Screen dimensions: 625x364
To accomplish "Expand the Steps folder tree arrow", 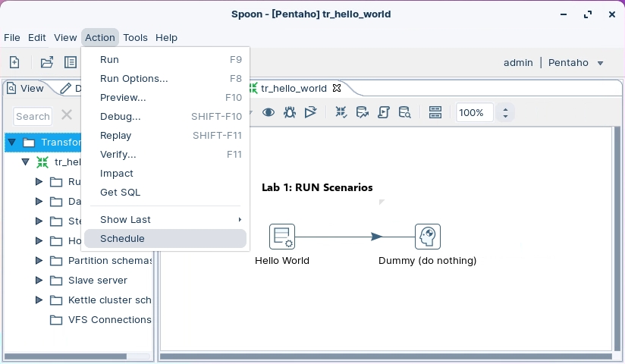I will point(39,221).
